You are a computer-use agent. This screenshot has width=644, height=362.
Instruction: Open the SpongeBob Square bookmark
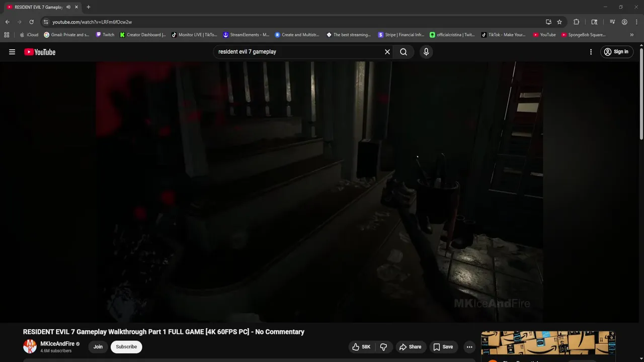tap(584, 35)
